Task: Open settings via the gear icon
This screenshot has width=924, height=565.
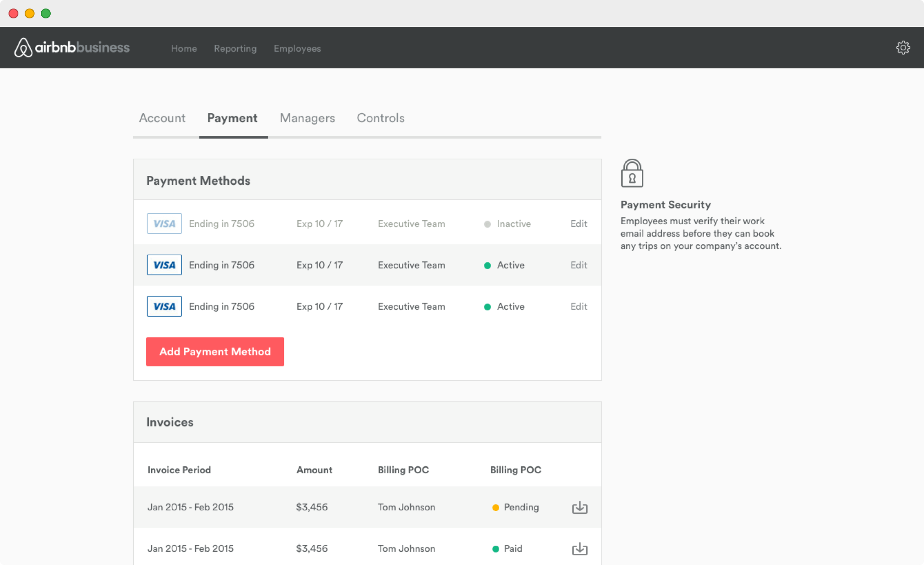Action: click(903, 48)
